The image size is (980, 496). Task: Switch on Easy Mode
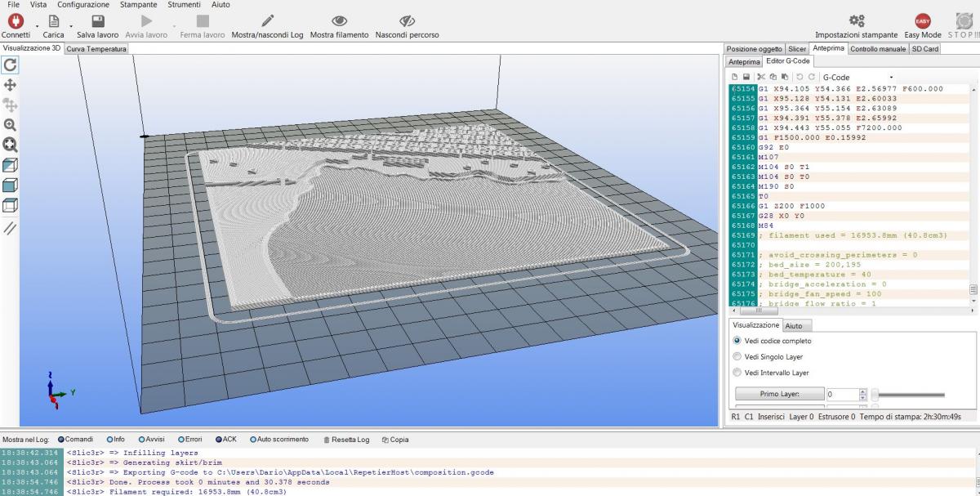point(922,22)
